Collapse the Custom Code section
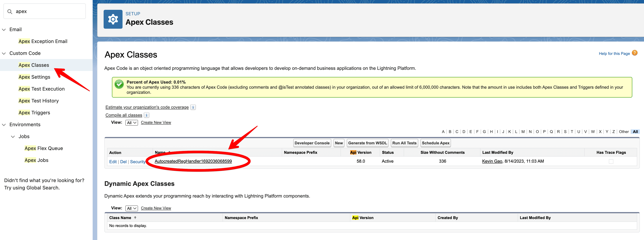The height and width of the screenshot is (240, 644). (x=4, y=53)
